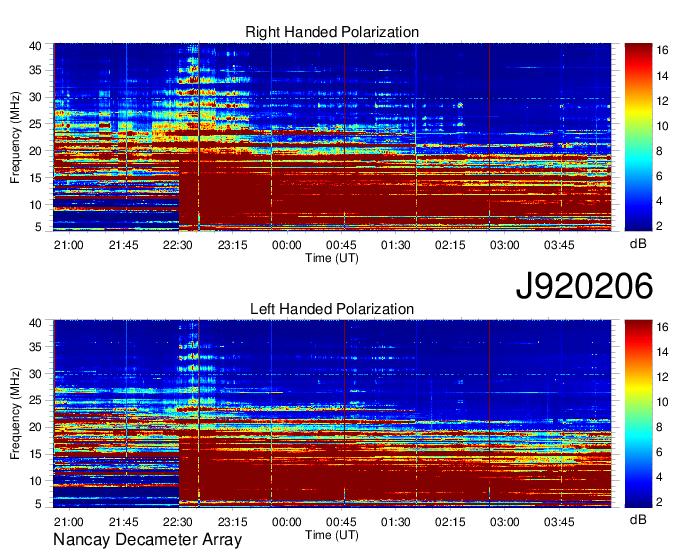The width and height of the screenshot is (680, 552).
Task: Click 30 MHz frequency tick on Left Handed plot
Action: click(x=36, y=374)
